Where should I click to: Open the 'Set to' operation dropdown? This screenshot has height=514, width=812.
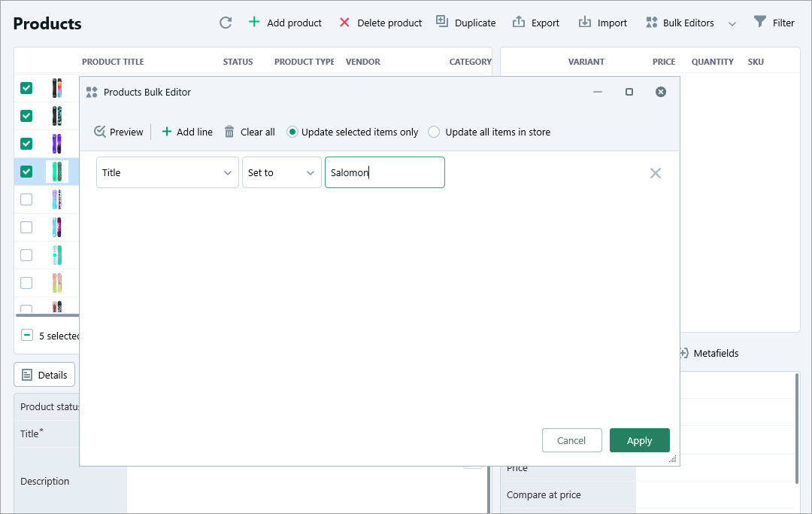282,172
